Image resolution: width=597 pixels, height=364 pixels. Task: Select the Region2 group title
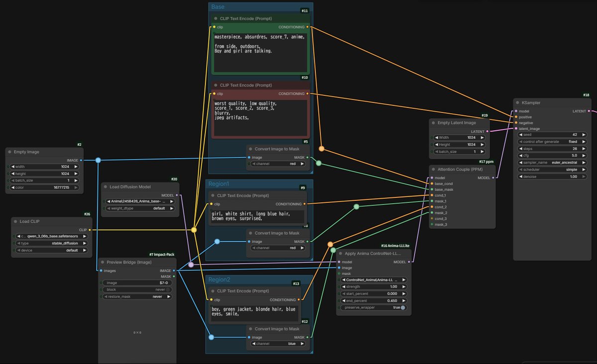click(x=219, y=279)
